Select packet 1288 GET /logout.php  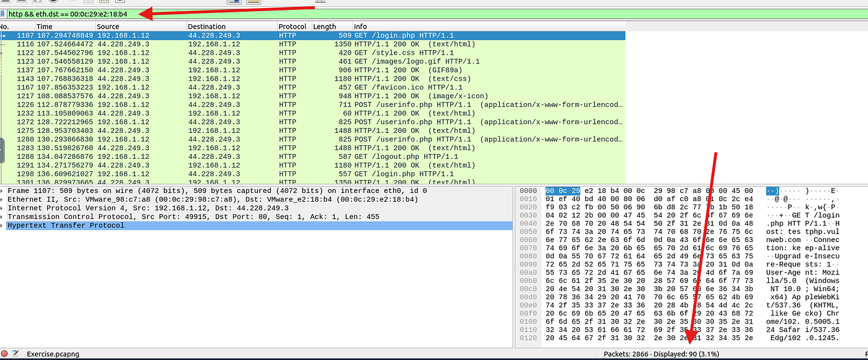312,157
